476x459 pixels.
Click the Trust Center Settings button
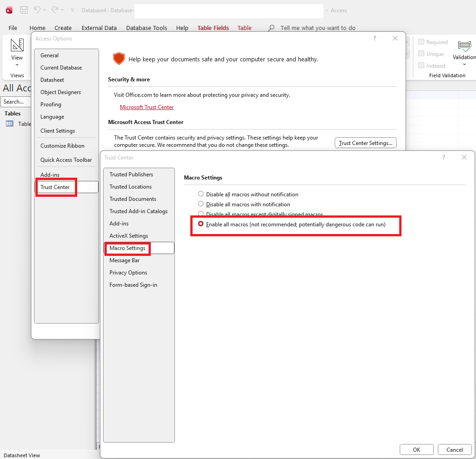(366, 143)
